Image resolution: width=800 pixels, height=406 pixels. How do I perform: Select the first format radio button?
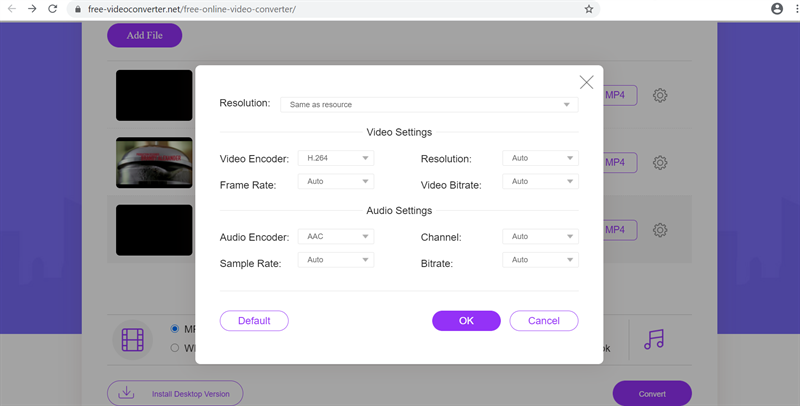click(174, 328)
